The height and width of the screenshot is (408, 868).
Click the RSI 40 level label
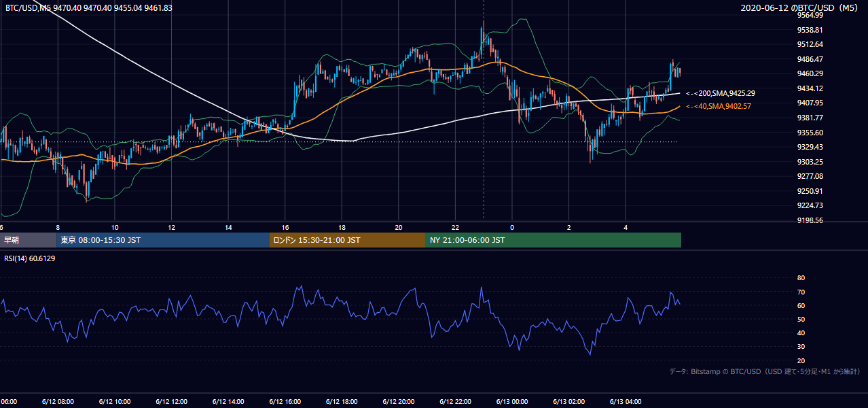tap(801, 333)
